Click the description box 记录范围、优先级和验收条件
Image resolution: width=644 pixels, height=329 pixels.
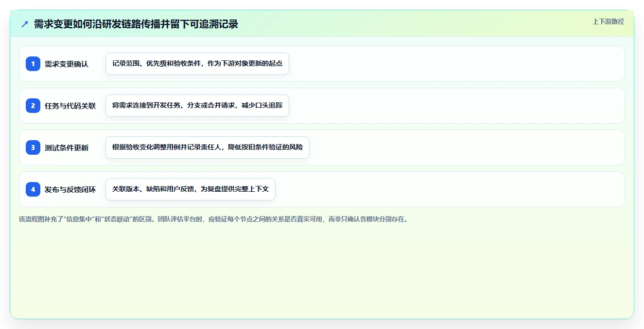(x=197, y=64)
